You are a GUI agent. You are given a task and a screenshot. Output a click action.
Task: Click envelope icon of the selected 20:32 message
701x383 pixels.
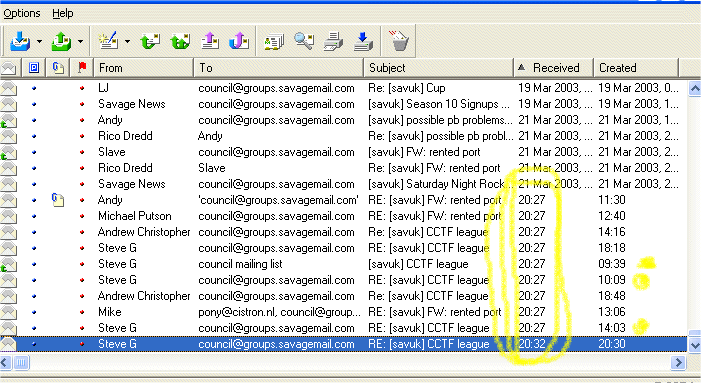(x=8, y=344)
